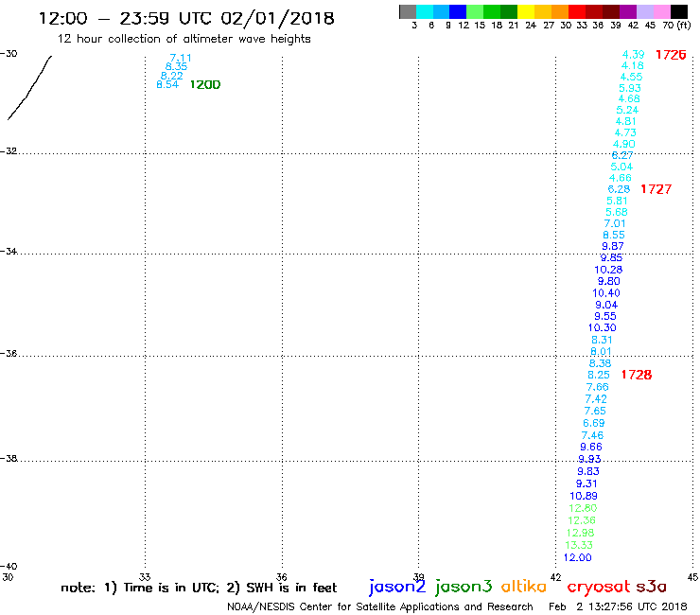Click the NOAA/NESDIS credit line

[x=380, y=606]
